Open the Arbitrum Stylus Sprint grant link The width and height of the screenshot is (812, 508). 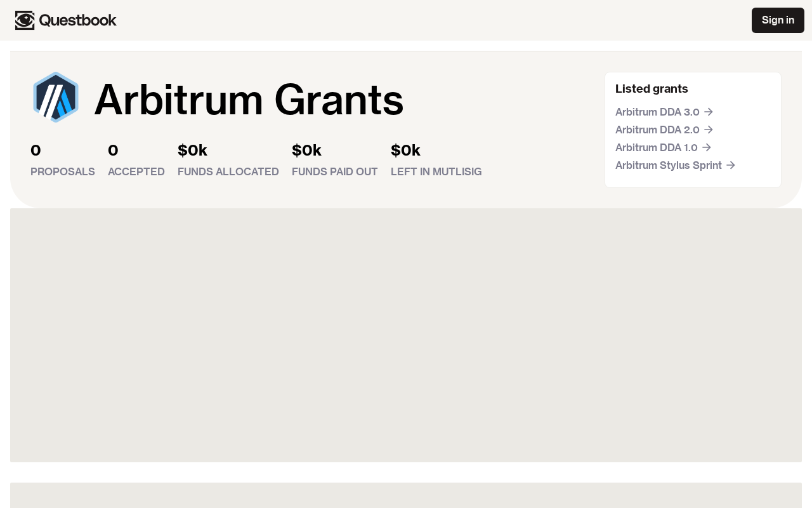tap(669, 165)
